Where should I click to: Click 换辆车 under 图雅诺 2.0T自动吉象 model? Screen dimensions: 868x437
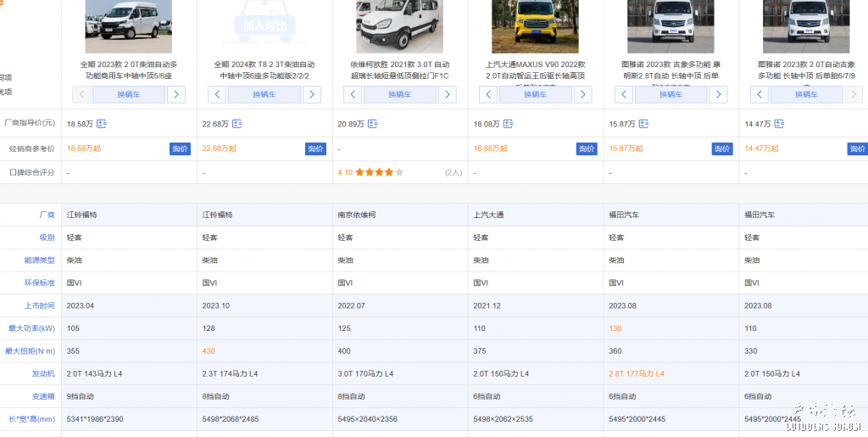coord(807,95)
